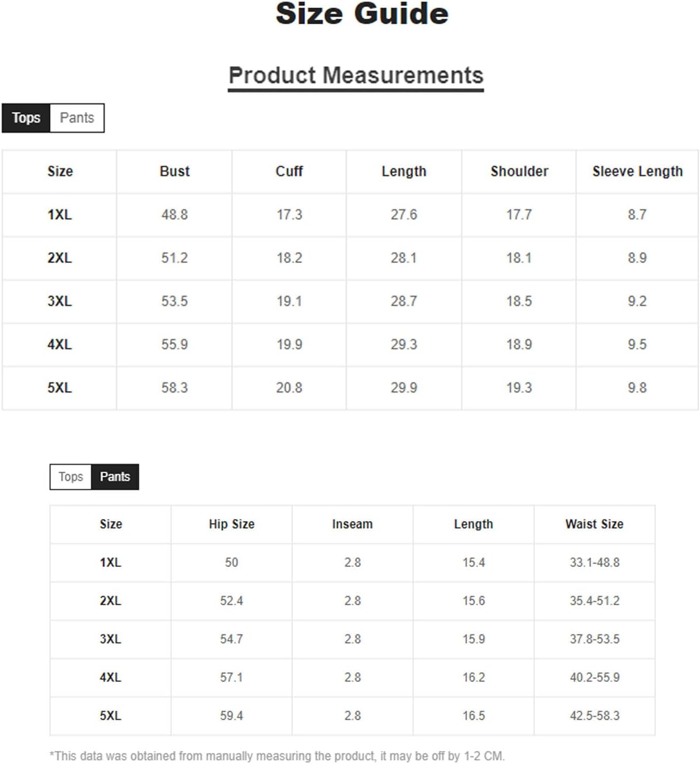This screenshot has width=700, height=764.
Task: Click the Hip Size column header
Action: (232, 524)
